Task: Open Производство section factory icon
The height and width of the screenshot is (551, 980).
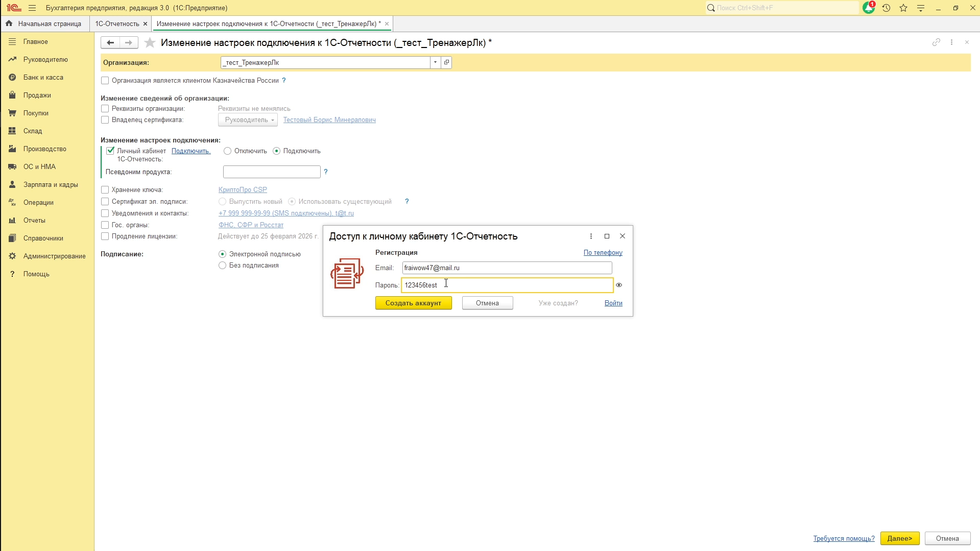Action: [12, 149]
